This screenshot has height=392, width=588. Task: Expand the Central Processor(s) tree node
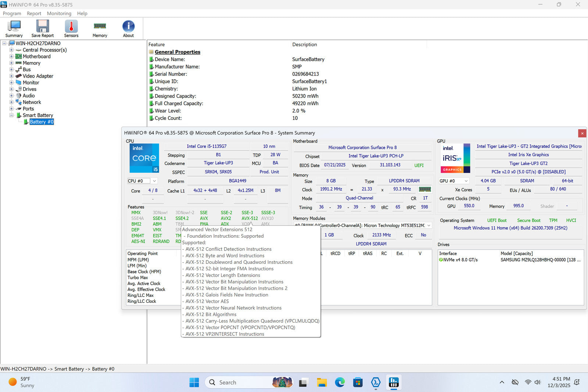click(11, 50)
